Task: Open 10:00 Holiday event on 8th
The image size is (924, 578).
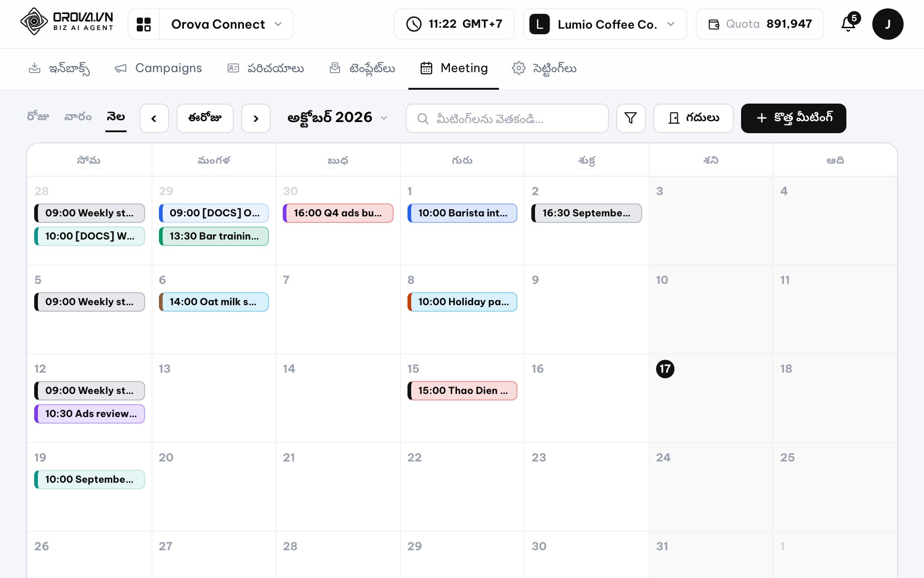Action: pos(462,302)
